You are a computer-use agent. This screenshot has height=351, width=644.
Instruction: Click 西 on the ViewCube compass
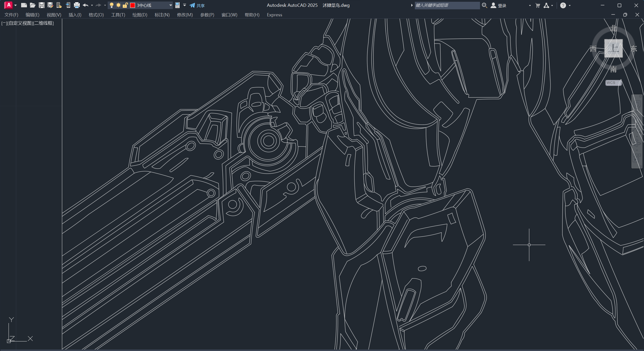click(593, 49)
